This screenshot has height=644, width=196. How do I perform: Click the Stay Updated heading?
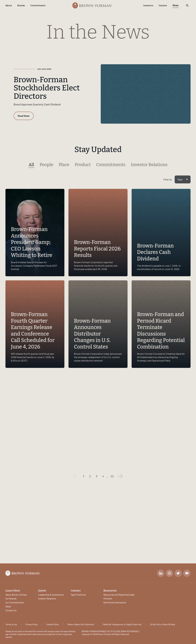(98, 149)
